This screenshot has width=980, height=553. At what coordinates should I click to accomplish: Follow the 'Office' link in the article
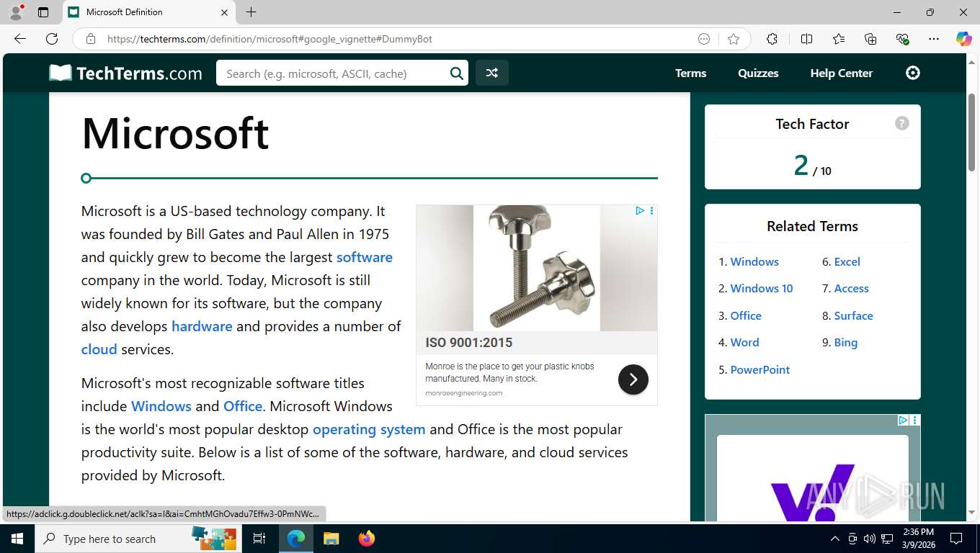[x=243, y=406]
